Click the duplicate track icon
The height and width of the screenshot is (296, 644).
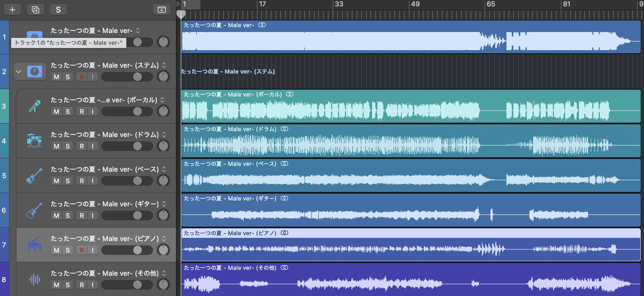tap(35, 10)
